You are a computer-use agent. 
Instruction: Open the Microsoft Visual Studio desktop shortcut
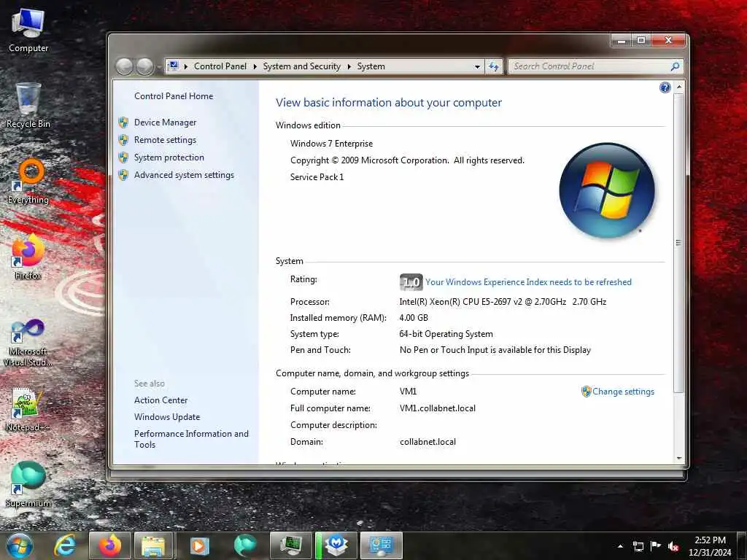[x=28, y=343]
